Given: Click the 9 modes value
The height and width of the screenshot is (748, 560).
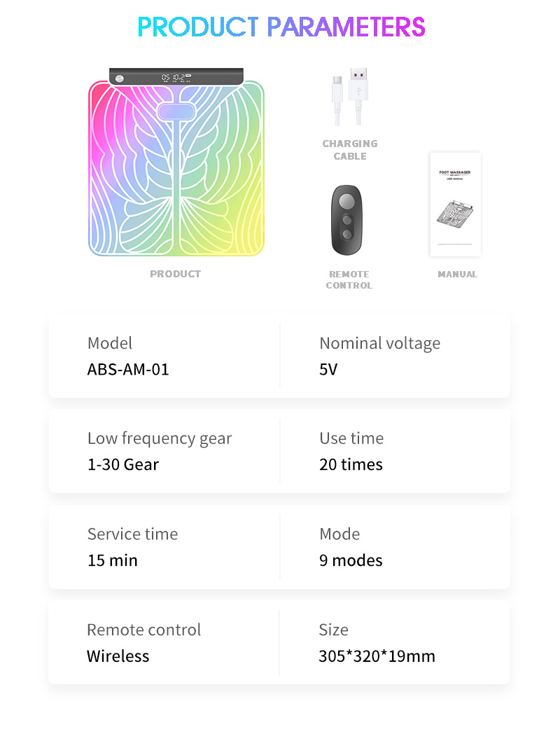Looking at the screenshot, I should tap(351, 560).
